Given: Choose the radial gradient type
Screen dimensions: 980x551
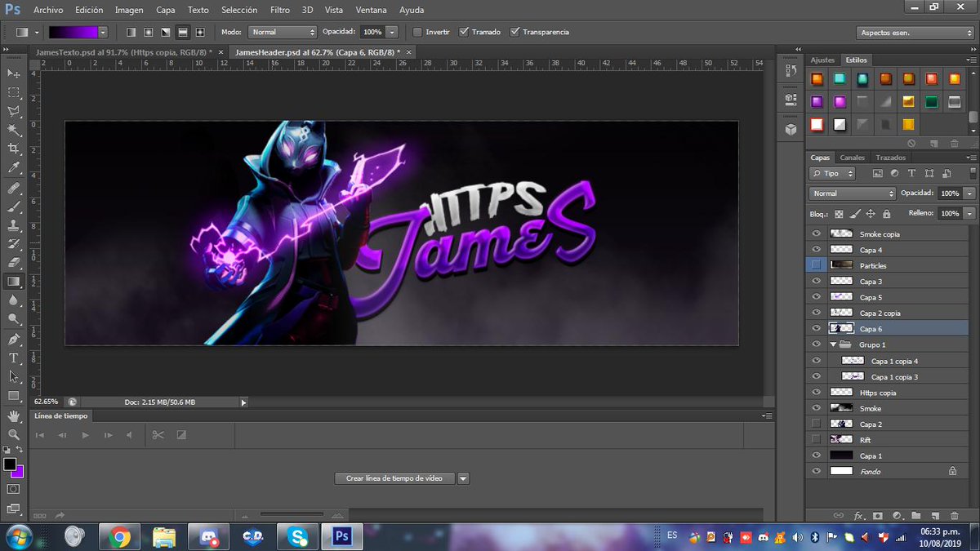Looking at the screenshot, I should coord(148,32).
